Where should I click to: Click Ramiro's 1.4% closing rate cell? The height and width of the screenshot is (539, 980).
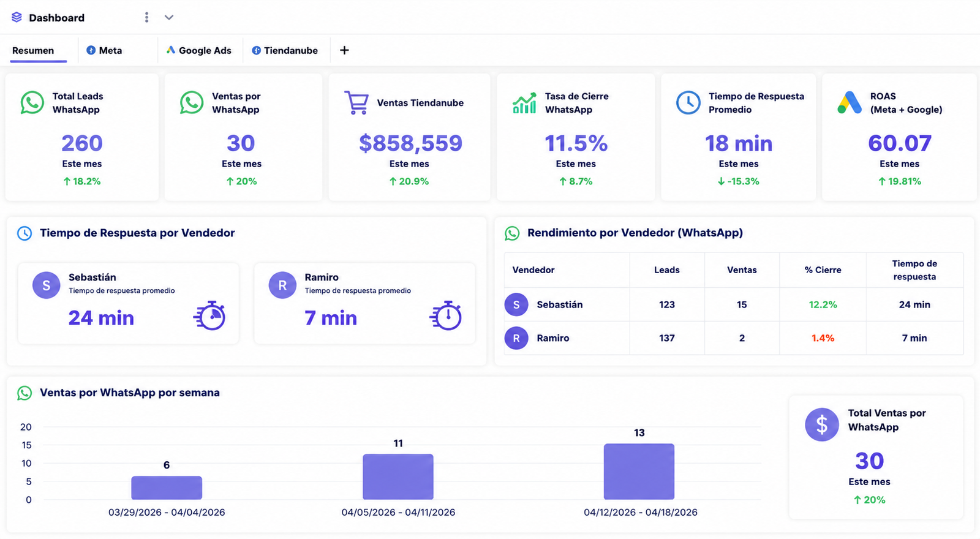[x=823, y=338]
